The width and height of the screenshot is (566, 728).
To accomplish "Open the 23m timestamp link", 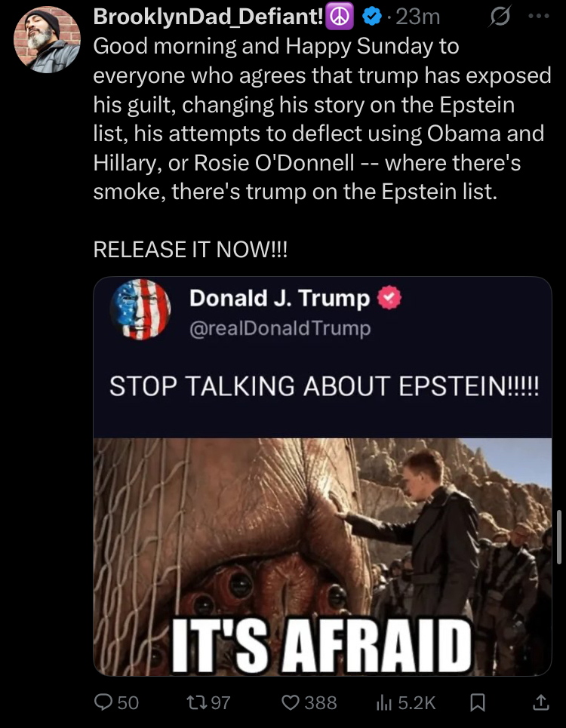I will tap(417, 17).
